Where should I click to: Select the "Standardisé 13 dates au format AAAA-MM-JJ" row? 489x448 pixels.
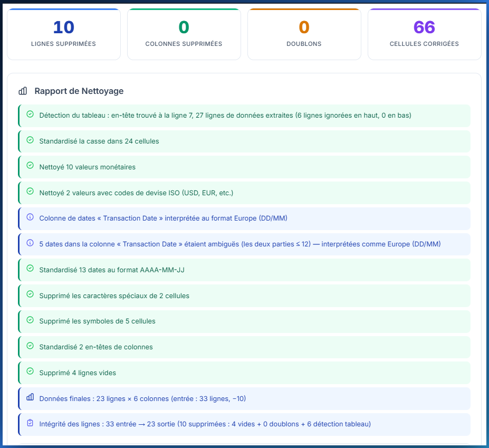(244, 270)
